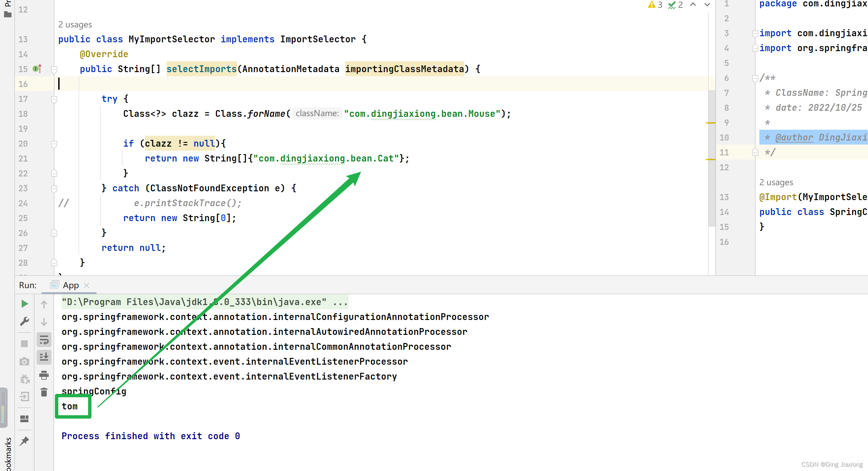Screen dimensions: 868x471
Task: Toggle soft-wrap in console output
Action: pos(44,340)
